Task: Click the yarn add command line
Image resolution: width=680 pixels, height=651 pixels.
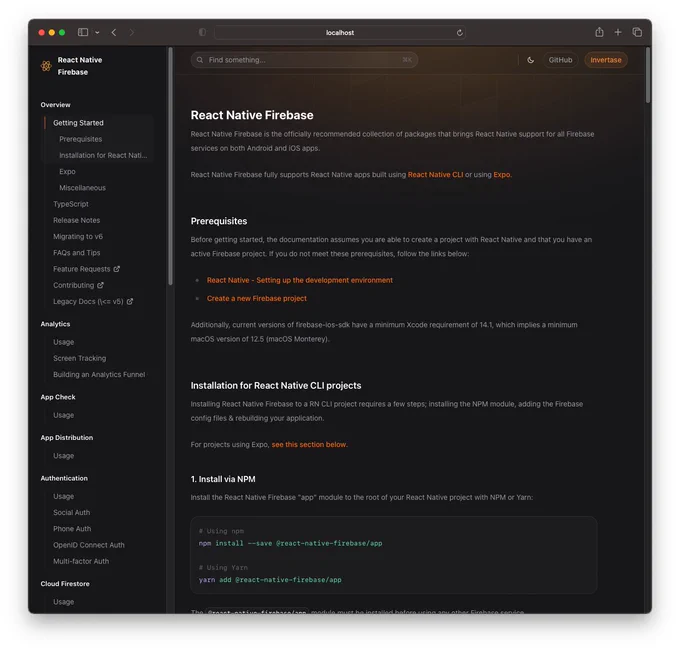Action: [x=270, y=580]
